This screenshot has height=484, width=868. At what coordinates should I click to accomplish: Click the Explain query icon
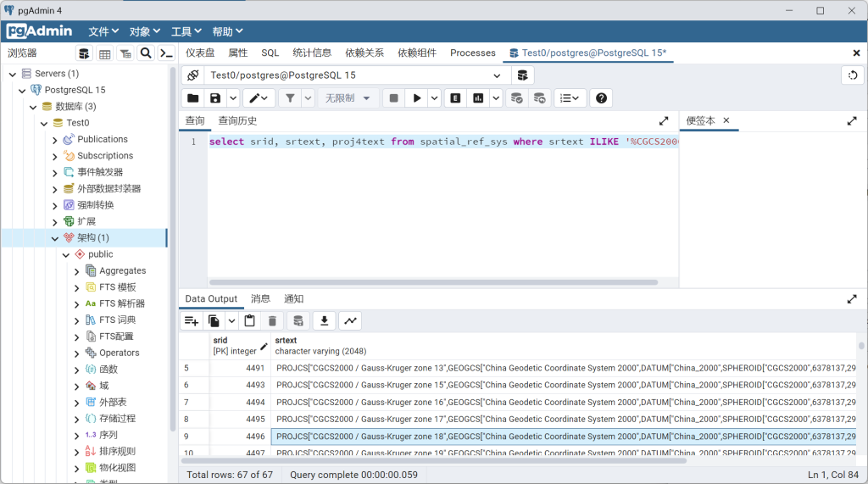[x=455, y=98]
